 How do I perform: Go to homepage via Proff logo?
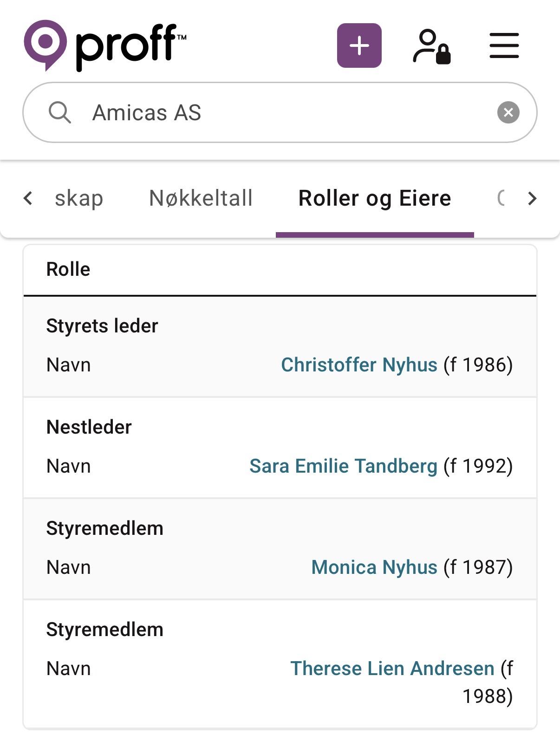coord(105,45)
